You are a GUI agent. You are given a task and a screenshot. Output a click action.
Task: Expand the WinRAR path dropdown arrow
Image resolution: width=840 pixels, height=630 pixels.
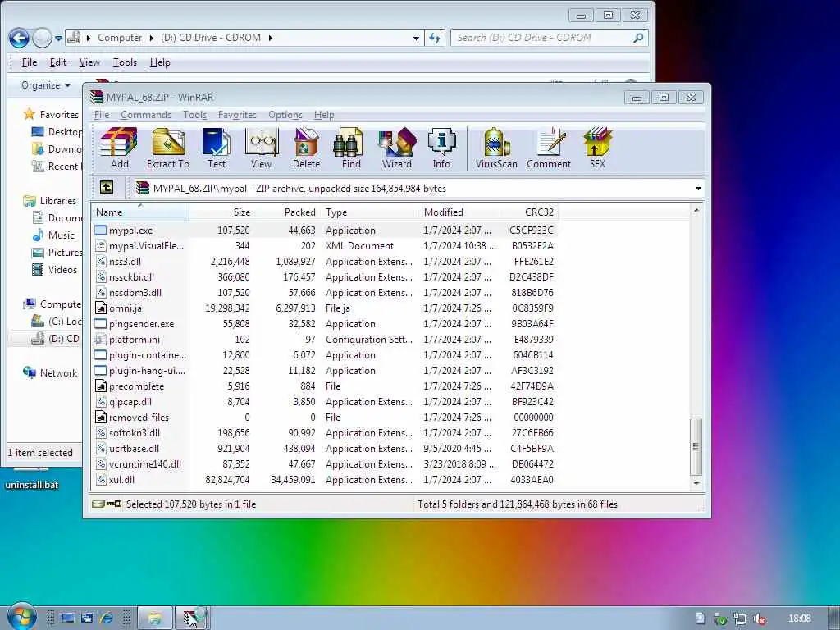[x=698, y=188]
